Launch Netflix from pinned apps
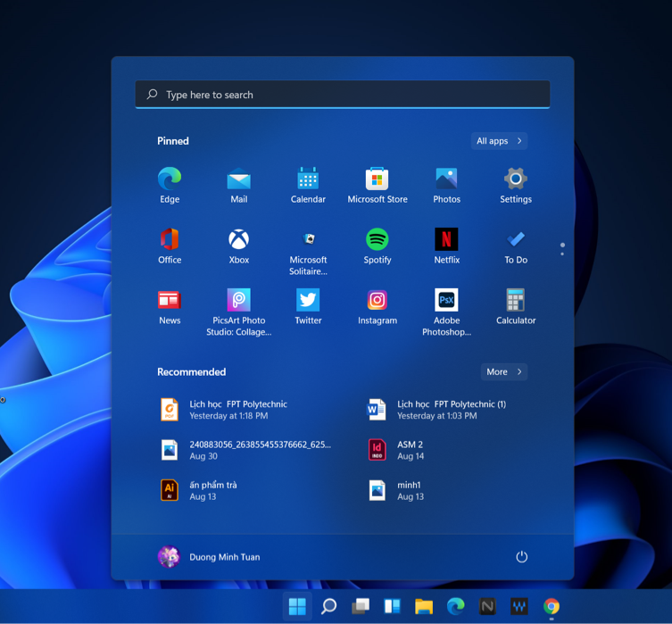Screen dimensions: 672x624 (446, 240)
